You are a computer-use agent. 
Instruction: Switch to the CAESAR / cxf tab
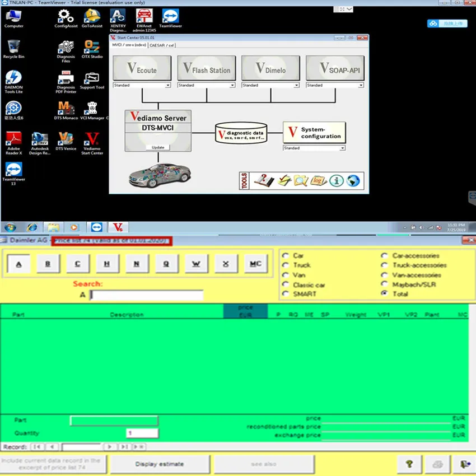point(162,45)
